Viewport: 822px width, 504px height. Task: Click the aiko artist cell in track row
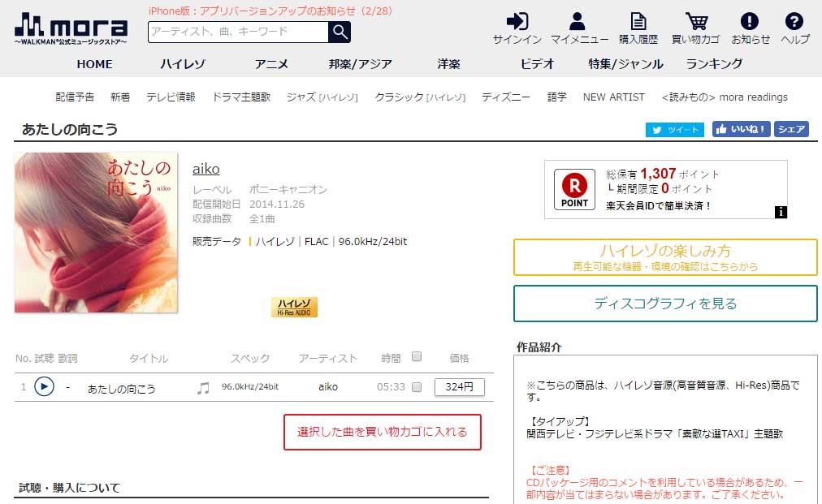click(x=328, y=386)
